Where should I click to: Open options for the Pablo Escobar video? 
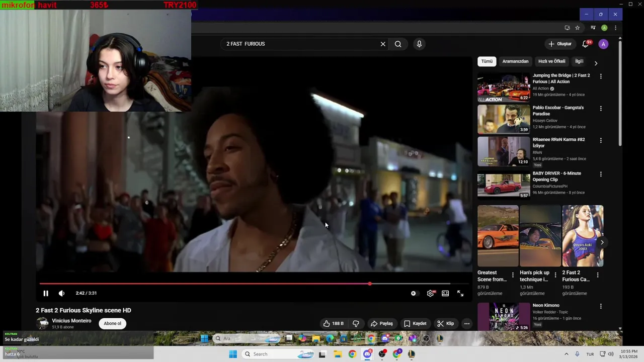pos(601,109)
